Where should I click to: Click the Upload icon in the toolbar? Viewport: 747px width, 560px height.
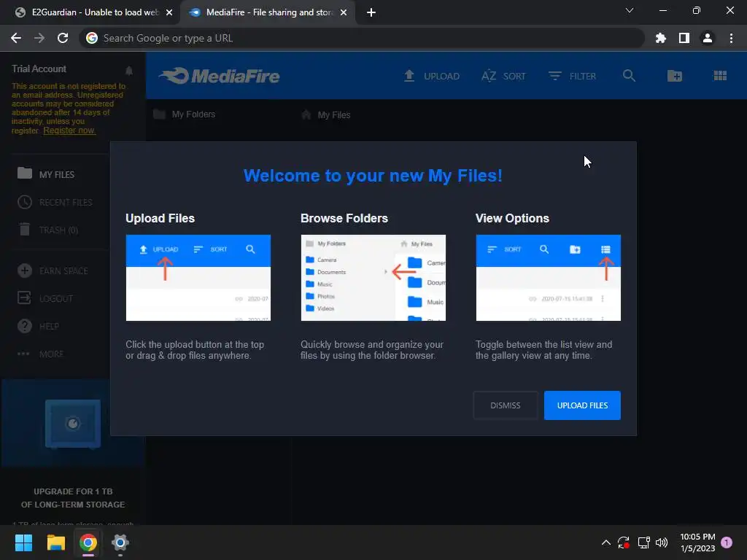[409, 76]
